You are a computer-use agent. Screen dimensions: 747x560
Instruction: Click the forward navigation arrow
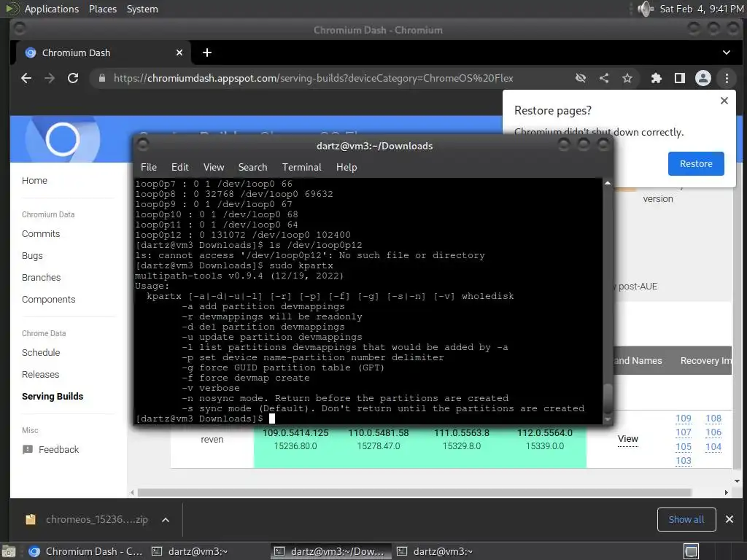(50, 78)
